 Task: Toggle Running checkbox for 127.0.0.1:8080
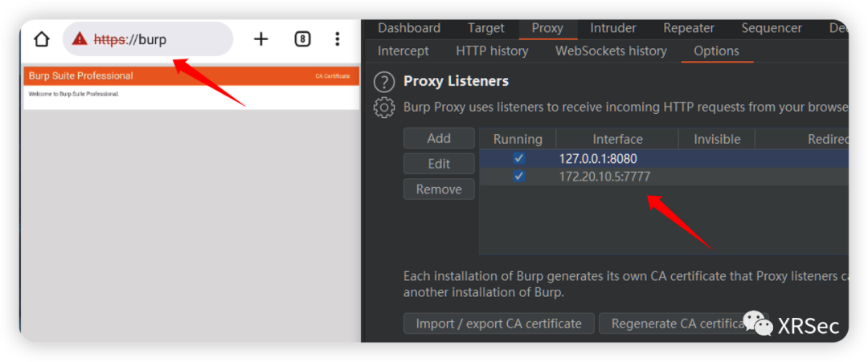[518, 159]
